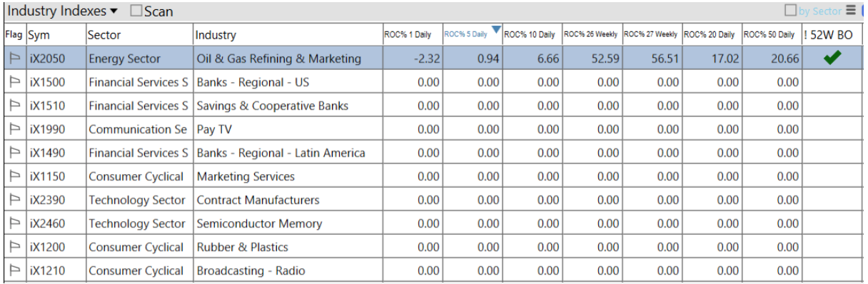868x284 pixels.
Task: Flag the iX1150 Marketing Services row
Action: point(14,177)
